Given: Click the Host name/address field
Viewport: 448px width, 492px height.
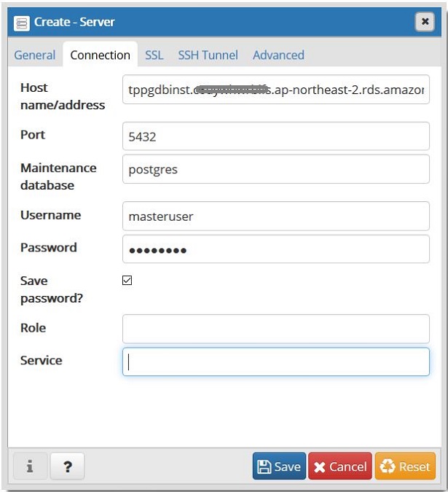Looking at the screenshot, I should coord(276,90).
